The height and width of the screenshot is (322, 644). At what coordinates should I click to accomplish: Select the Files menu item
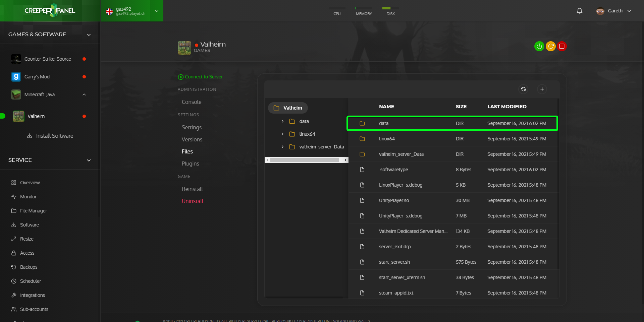tap(187, 151)
